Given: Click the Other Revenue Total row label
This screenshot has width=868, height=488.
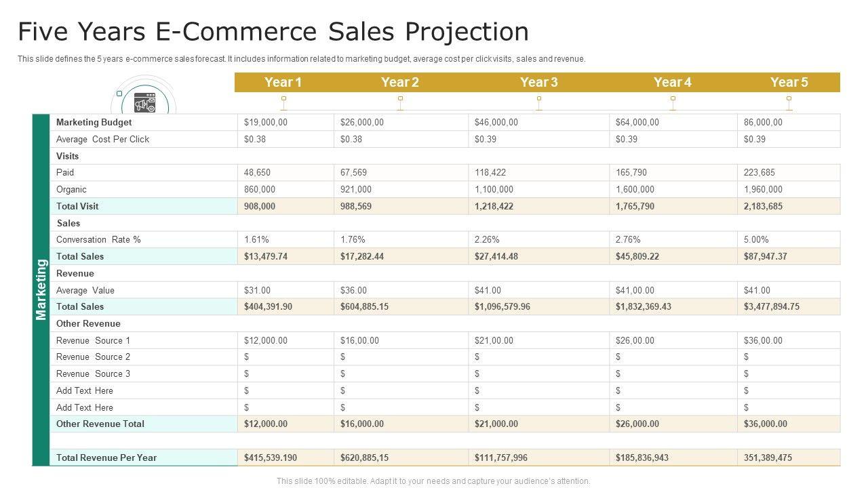Looking at the screenshot, I should click(x=100, y=424).
